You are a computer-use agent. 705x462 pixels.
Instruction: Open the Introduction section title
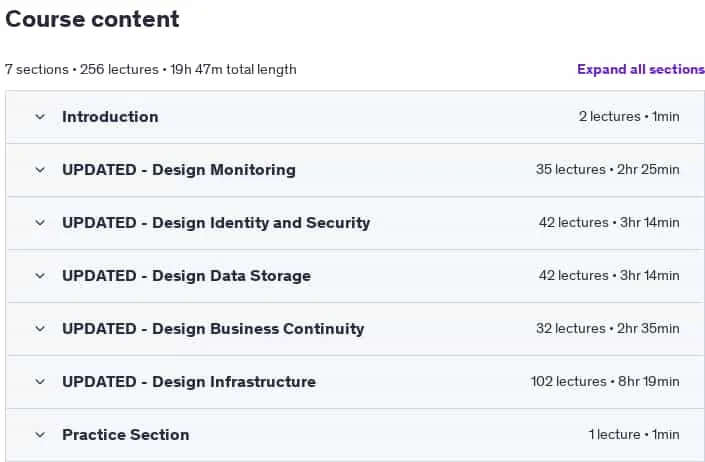[x=110, y=117]
